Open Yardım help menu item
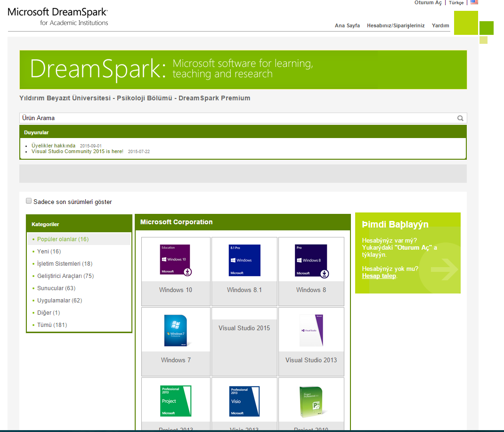 440,25
